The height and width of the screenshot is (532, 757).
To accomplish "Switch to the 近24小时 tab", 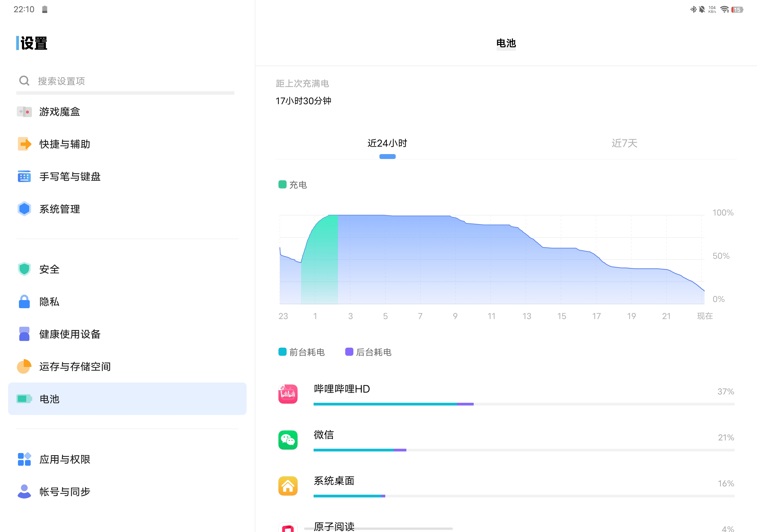I will tap(387, 143).
